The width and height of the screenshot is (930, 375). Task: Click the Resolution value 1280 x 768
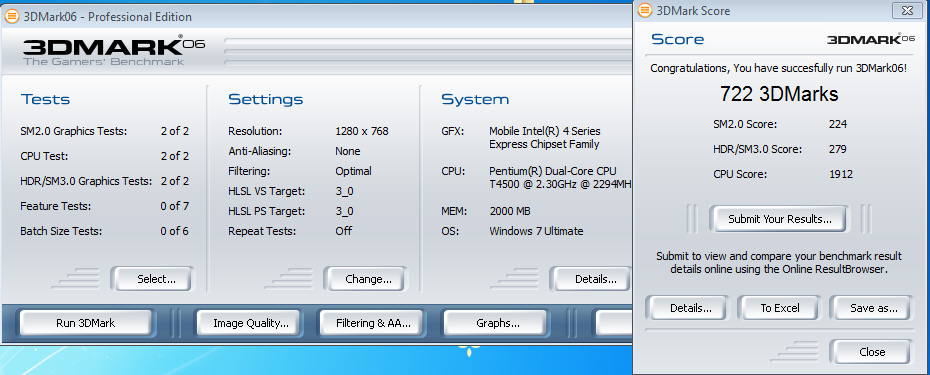pyautogui.click(x=362, y=131)
